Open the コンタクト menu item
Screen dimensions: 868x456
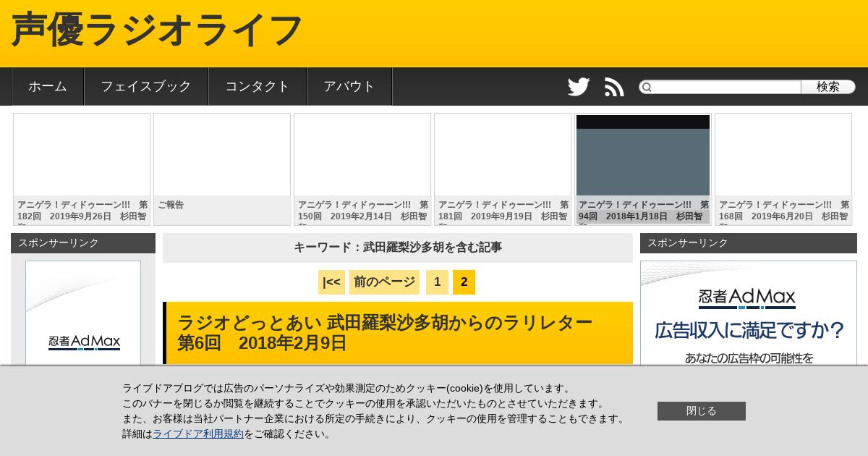pos(258,86)
